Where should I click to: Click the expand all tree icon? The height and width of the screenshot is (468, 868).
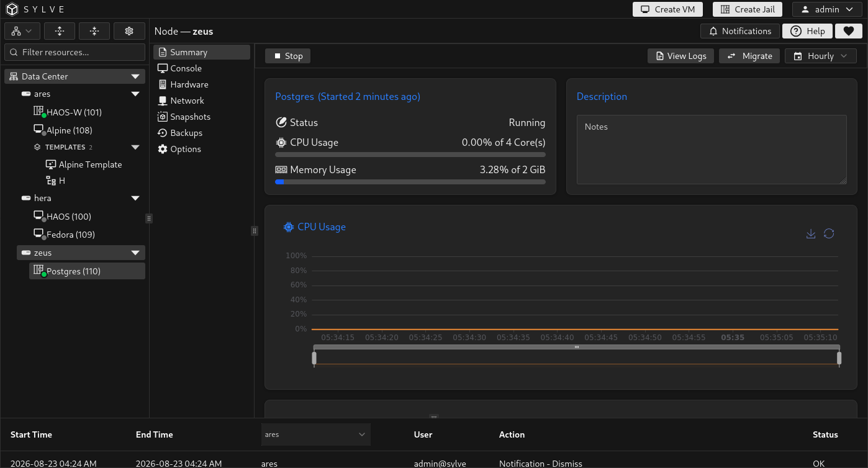coord(60,31)
